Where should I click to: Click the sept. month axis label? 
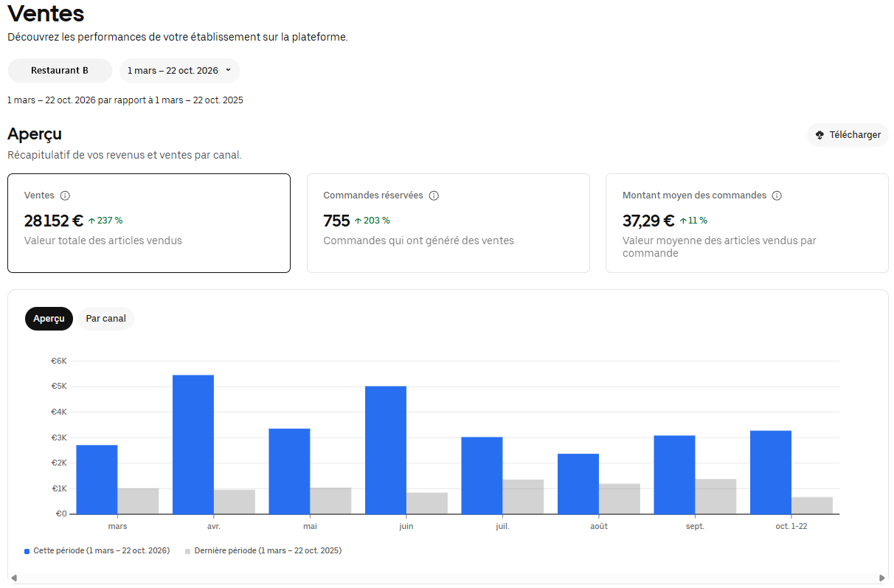(695, 527)
